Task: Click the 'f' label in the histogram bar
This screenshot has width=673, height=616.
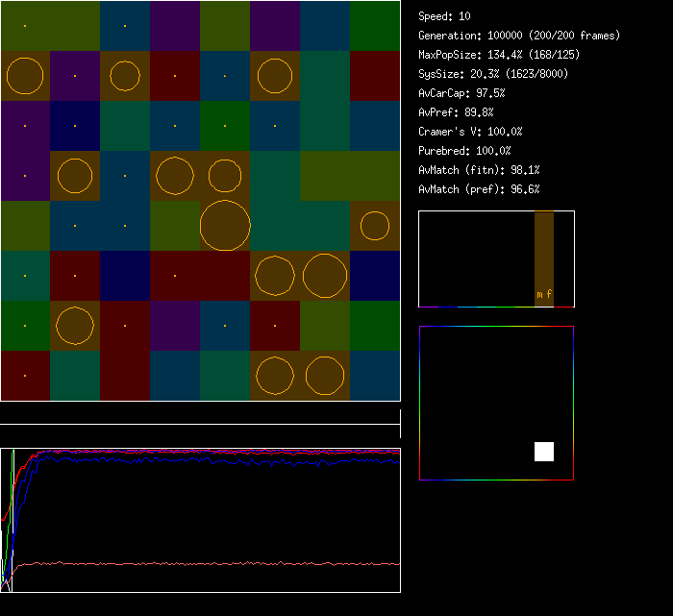Action: (549, 294)
